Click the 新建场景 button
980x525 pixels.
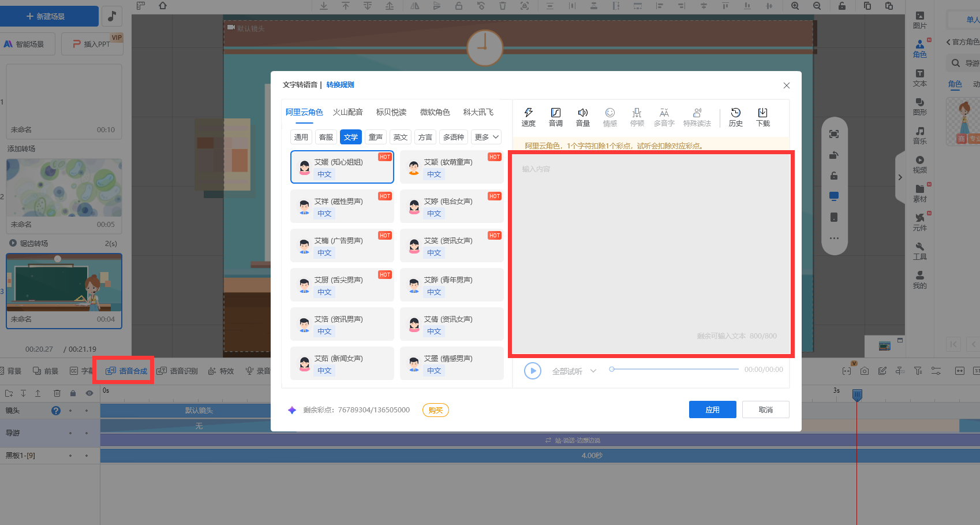pyautogui.click(x=49, y=16)
